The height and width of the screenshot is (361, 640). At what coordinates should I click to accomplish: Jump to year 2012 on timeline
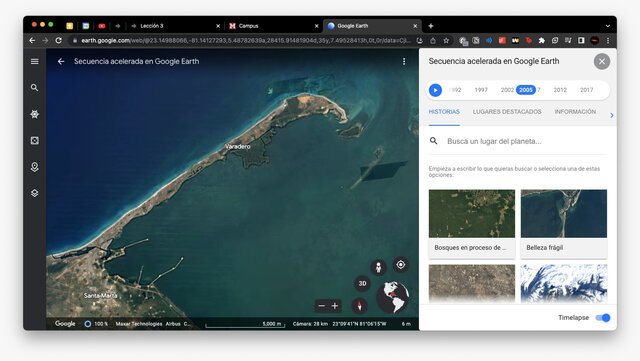560,90
